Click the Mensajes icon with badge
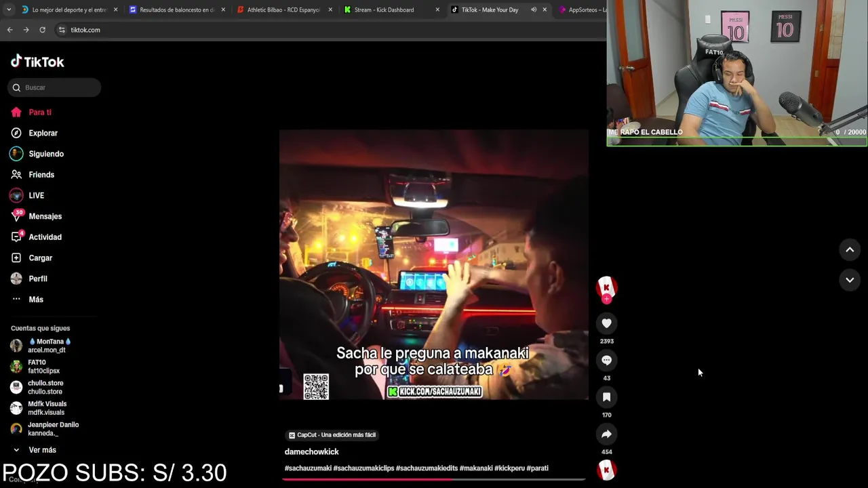This screenshot has width=868, height=488. [x=17, y=216]
